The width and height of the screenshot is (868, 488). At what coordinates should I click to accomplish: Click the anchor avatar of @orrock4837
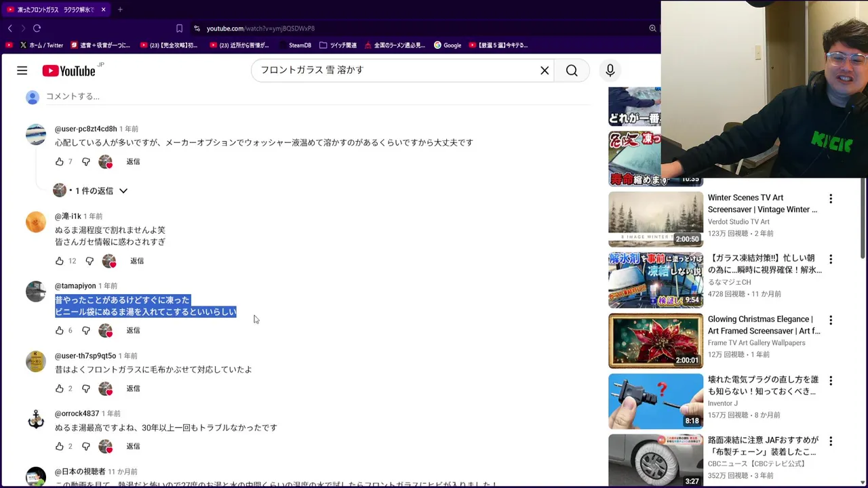click(36, 420)
